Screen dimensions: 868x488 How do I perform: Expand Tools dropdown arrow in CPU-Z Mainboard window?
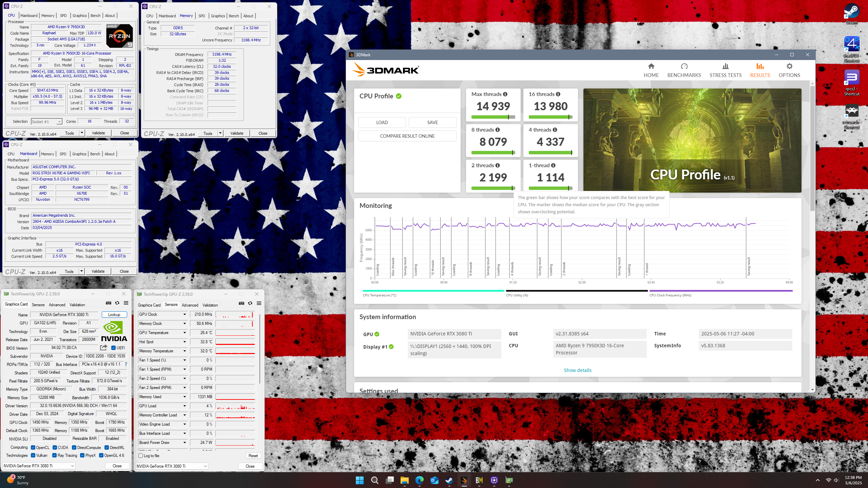click(81, 271)
